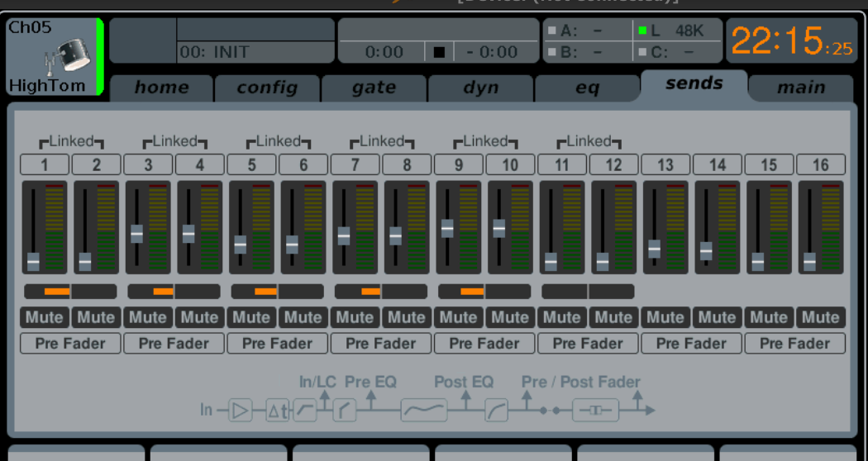This screenshot has height=461, width=868.
Task: Open the eq tab
Action: [x=587, y=88]
